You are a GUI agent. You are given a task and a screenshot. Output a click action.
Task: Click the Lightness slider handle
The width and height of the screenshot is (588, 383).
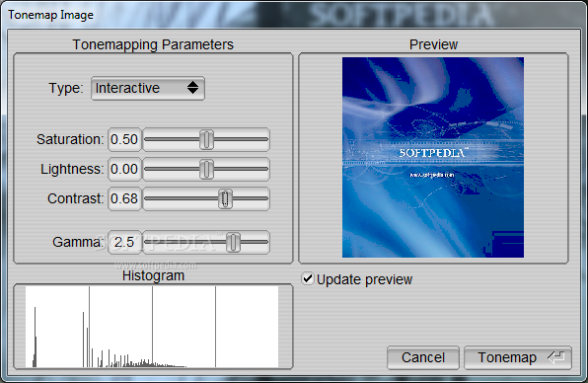[206, 169]
